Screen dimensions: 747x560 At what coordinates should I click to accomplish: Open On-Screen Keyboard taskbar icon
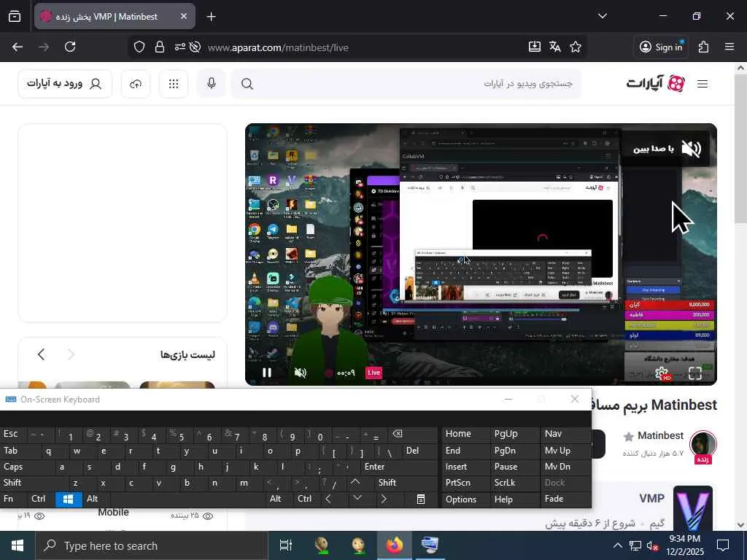pyautogui.click(x=430, y=545)
